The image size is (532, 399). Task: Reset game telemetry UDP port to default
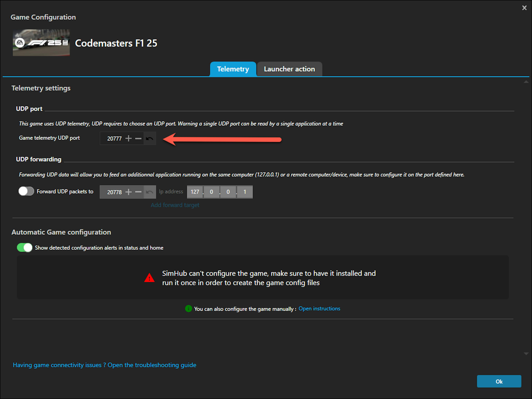click(150, 139)
